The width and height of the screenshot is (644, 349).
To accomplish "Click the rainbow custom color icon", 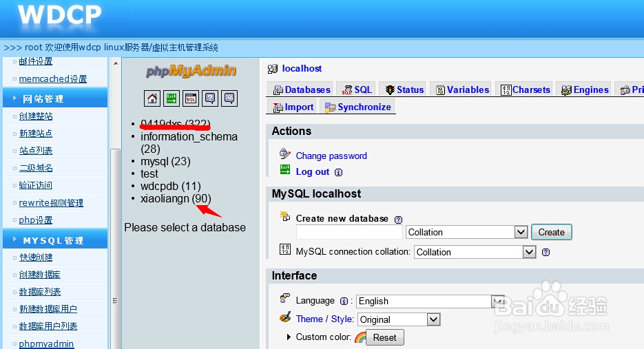I will pyautogui.click(x=360, y=337).
